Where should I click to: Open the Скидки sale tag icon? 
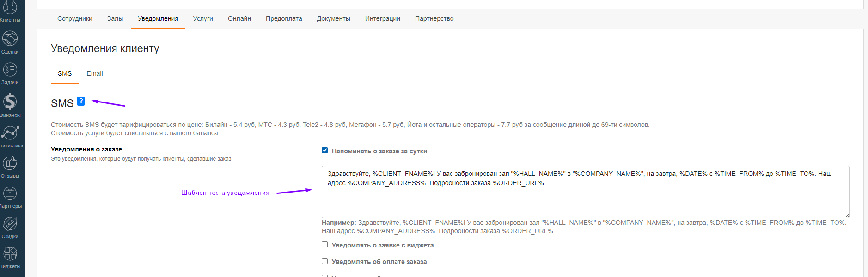[x=10, y=224]
